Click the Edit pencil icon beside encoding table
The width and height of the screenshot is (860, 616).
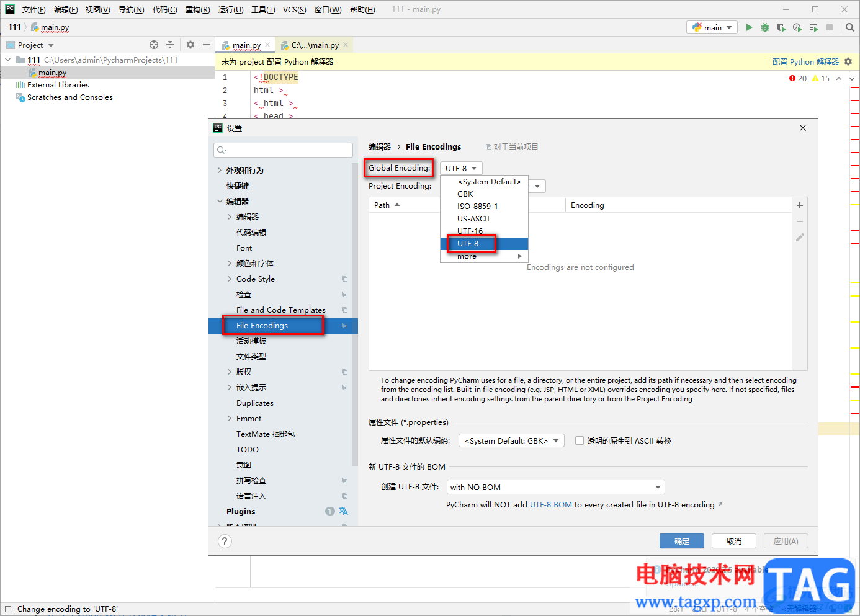coord(800,238)
